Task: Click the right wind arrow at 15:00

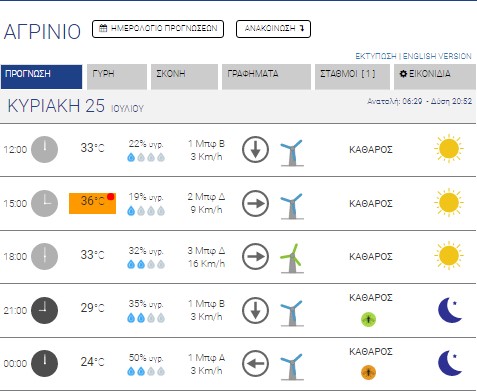Action: (255, 203)
